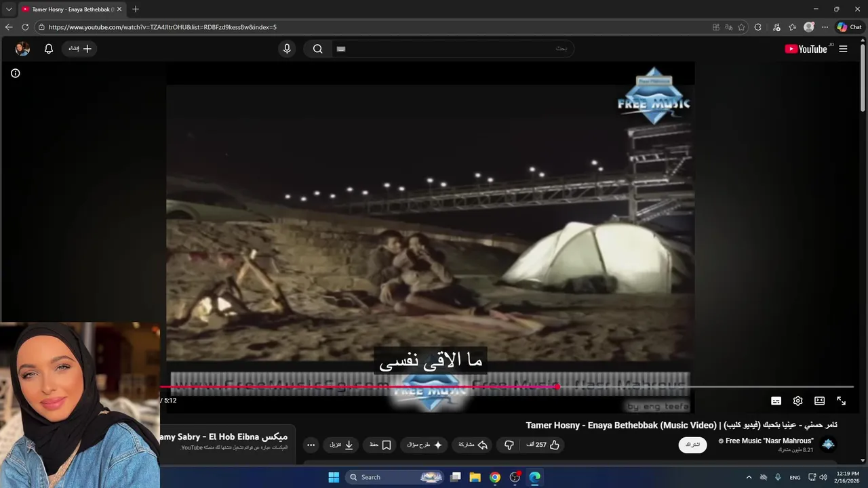
Task: Switch to Google Chrome in the taskbar
Action: coord(495,477)
